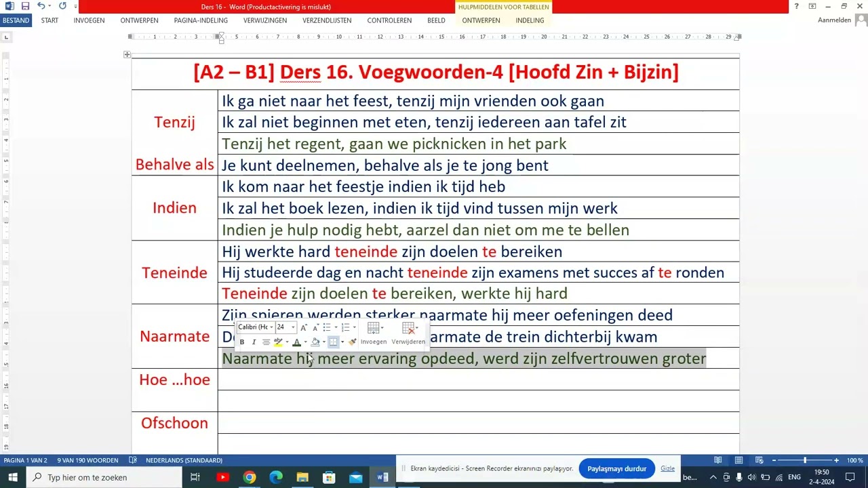Viewport: 868px width, 488px height.
Task: Open the font color dropdown arrow
Action: coord(306,342)
